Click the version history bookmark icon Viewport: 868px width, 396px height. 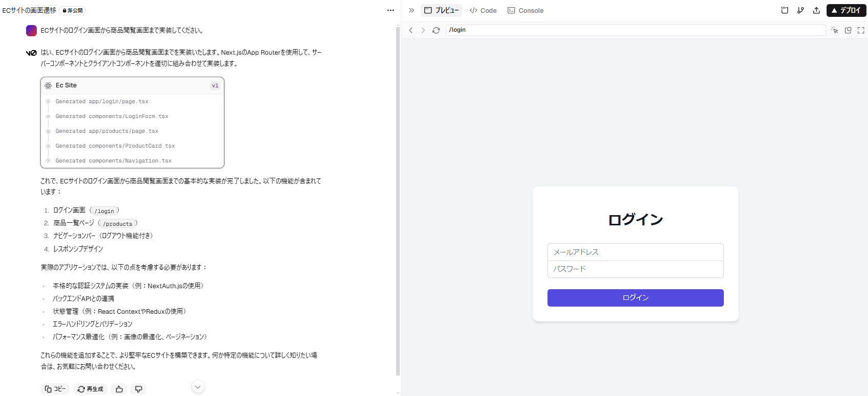click(785, 10)
